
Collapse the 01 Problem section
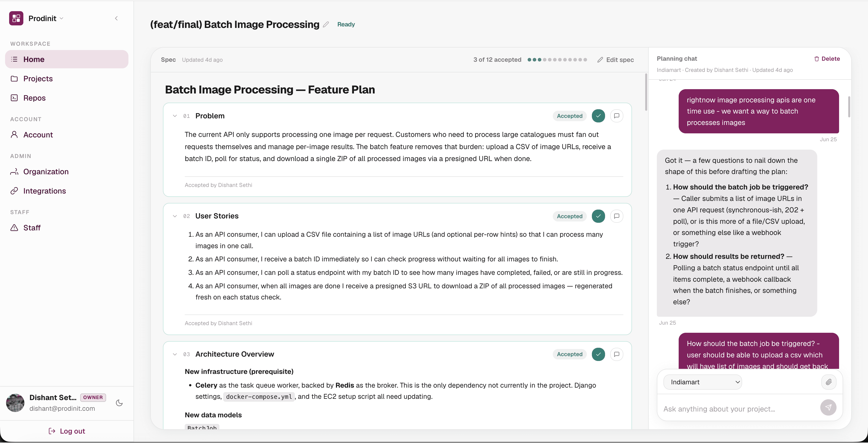(x=175, y=116)
